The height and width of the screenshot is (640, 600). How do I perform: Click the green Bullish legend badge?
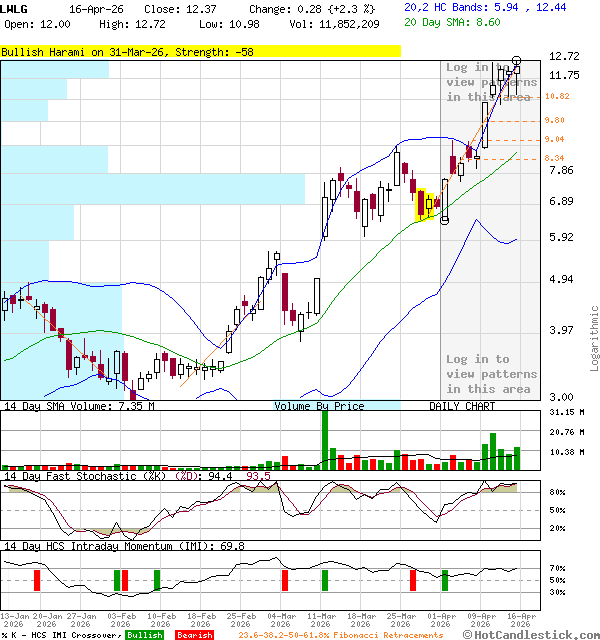coord(144,635)
